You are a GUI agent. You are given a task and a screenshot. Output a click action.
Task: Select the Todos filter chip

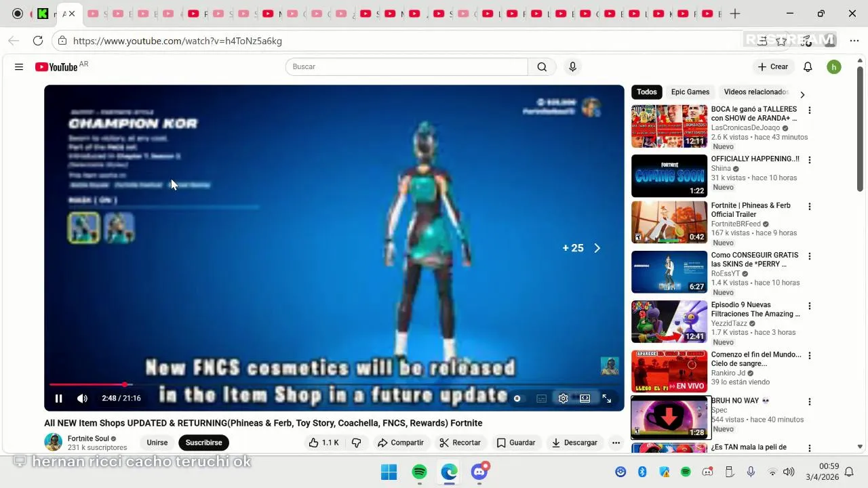tap(647, 92)
